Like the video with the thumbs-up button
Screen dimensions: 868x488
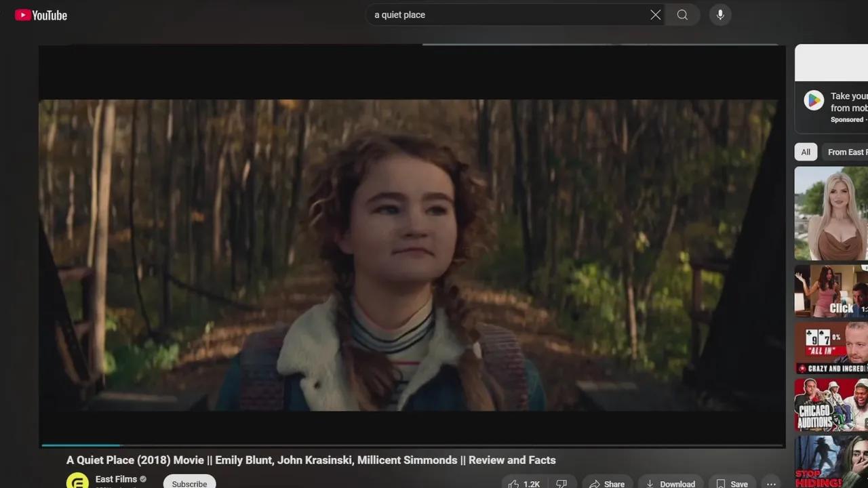tap(524, 483)
